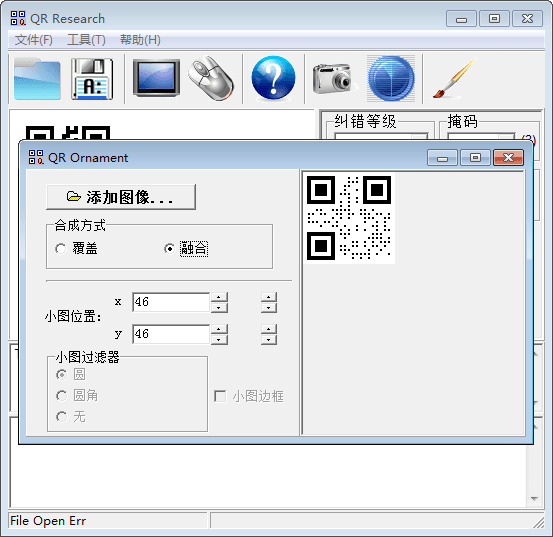Open the 工具(T) menu
The width and height of the screenshot is (553, 537).
86,40
